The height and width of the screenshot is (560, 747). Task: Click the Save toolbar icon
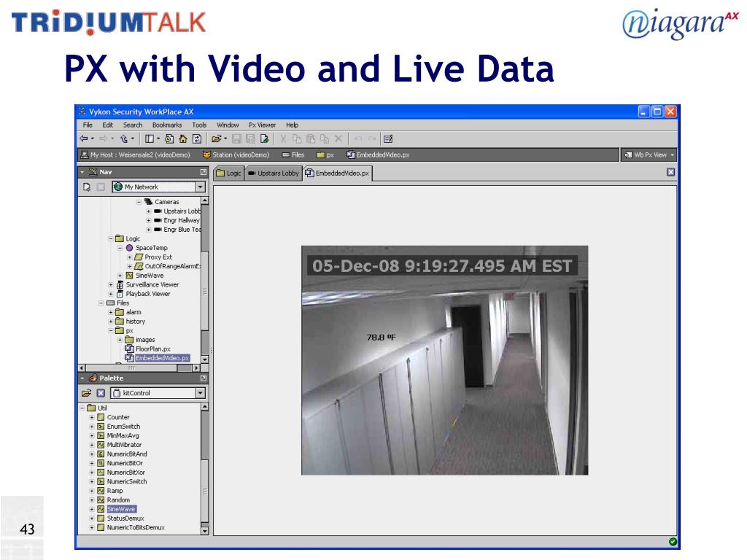coord(236,139)
